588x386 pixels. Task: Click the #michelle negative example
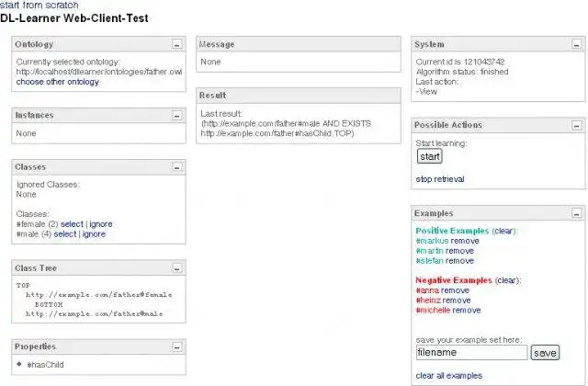point(433,311)
